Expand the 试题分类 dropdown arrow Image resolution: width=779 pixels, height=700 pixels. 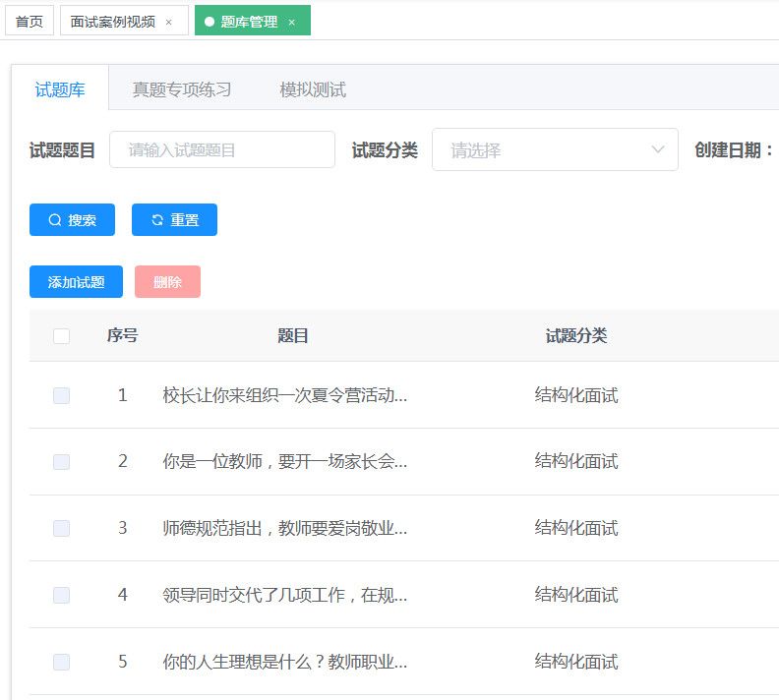point(658,150)
